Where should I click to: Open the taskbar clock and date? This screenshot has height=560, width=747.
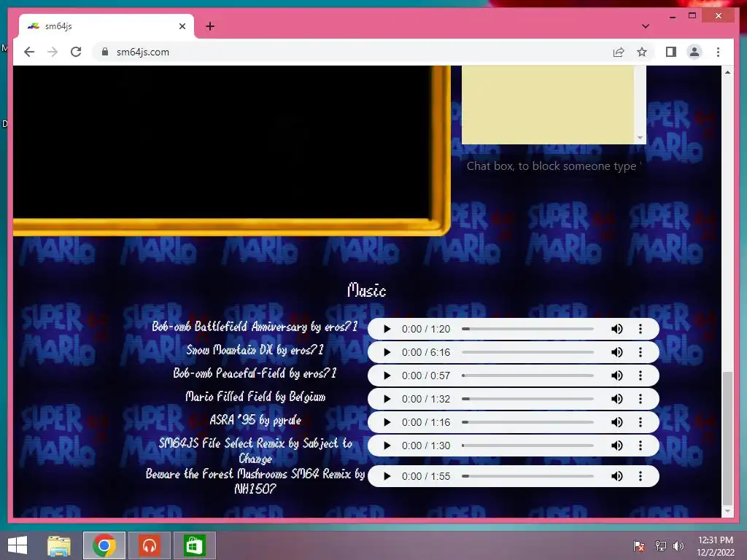pos(716,545)
